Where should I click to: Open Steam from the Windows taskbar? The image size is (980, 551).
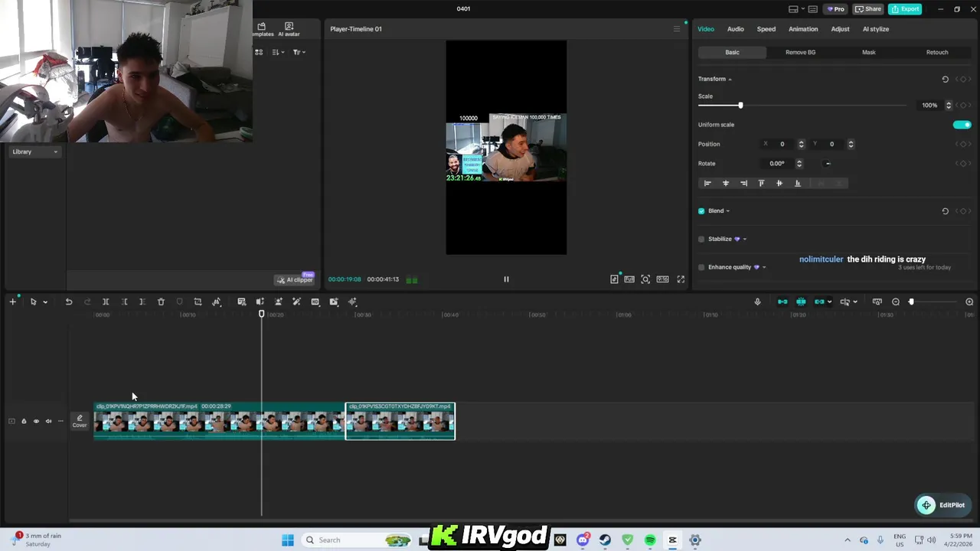coord(605,540)
